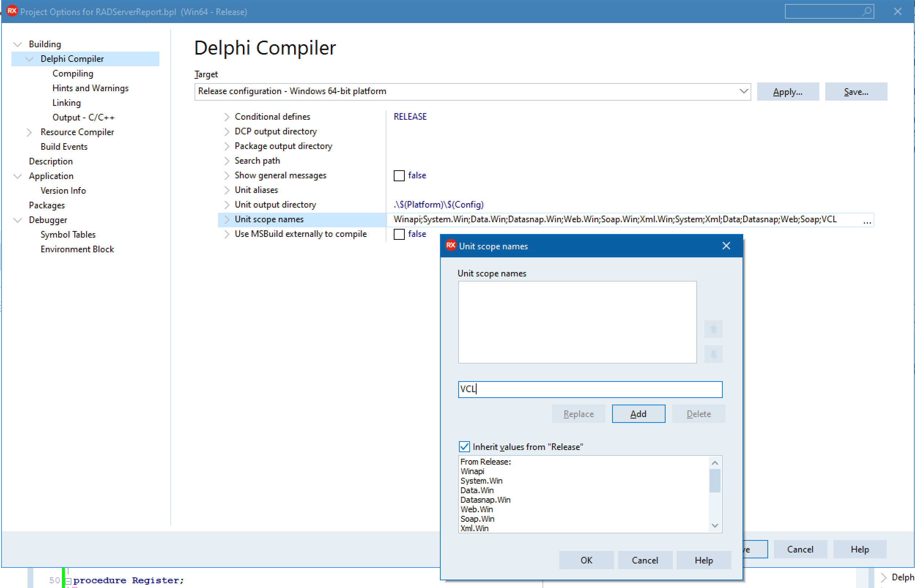Expand DCP output directory property
Viewport: 915px width, 588px height.
(226, 131)
